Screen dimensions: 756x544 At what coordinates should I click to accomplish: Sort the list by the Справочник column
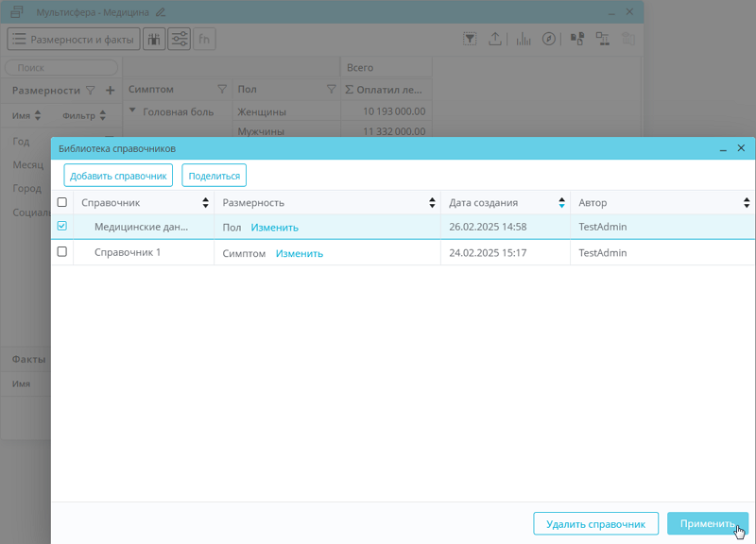[206, 203]
